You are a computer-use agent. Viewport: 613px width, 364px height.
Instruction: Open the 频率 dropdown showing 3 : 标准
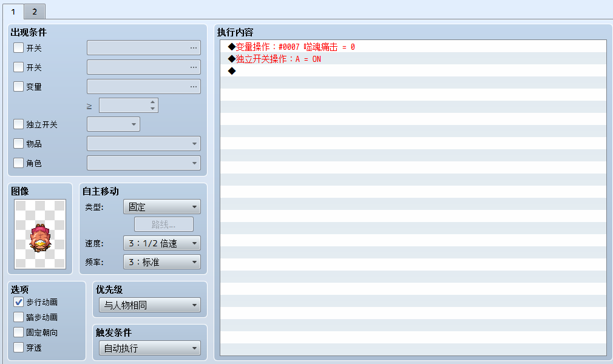point(162,262)
